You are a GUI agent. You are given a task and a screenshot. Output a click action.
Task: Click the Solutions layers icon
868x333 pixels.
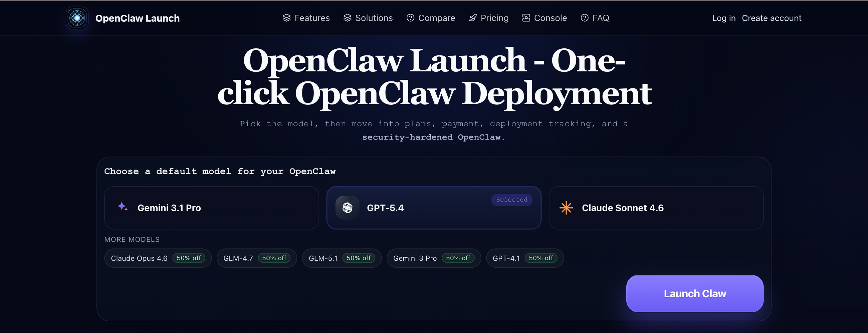[348, 18]
